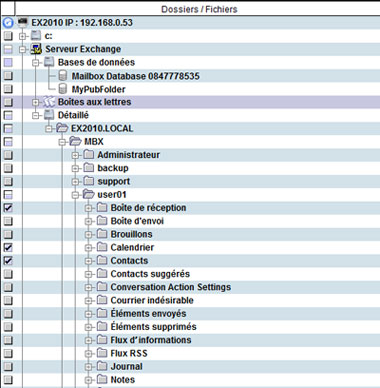Collapse the user01 mailbox node
This screenshot has height=388, width=380.
click(75, 195)
